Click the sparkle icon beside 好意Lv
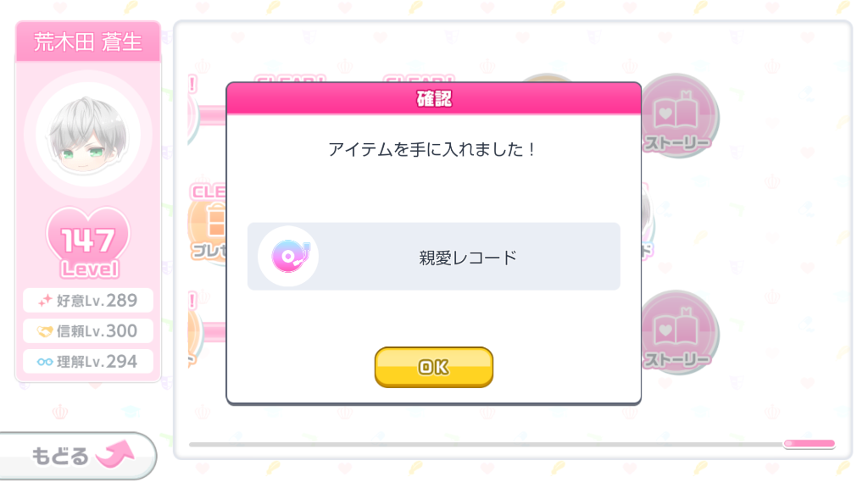 [x=45, y=301]
